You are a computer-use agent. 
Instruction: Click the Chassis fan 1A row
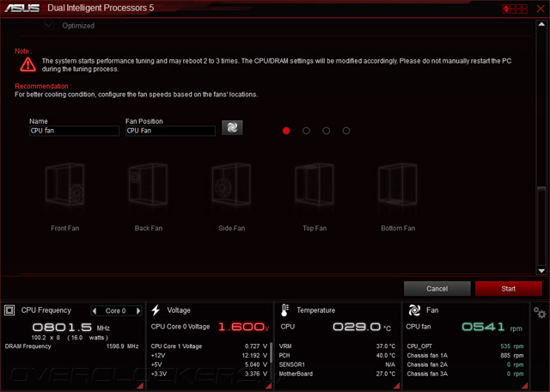[465, 356]
